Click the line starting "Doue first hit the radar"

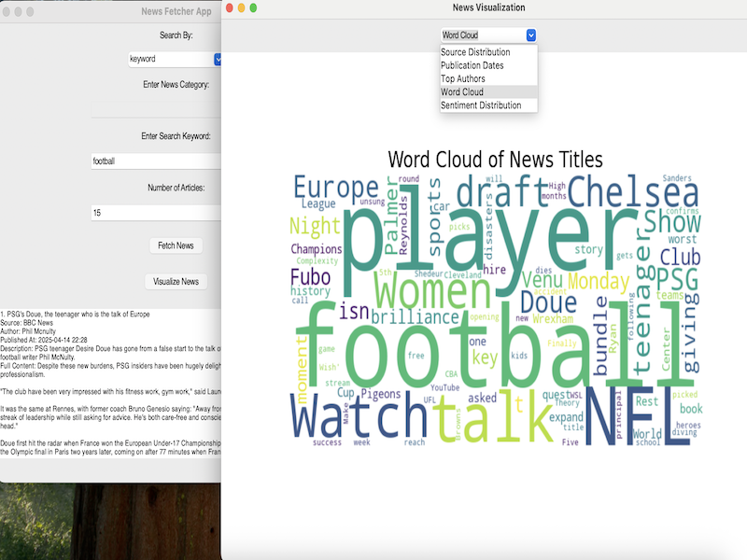click(110, 442)
